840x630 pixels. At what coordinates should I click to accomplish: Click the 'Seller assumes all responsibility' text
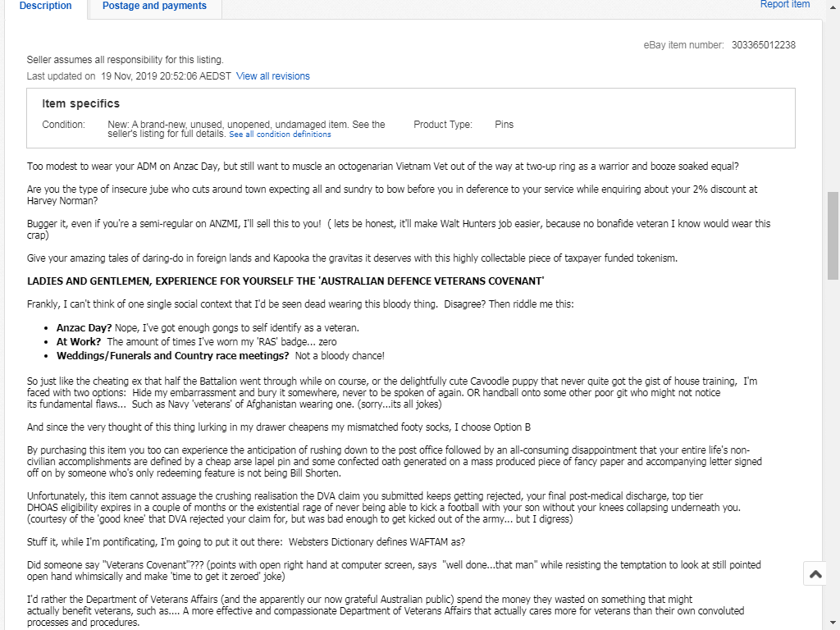[x=125, y=60]
